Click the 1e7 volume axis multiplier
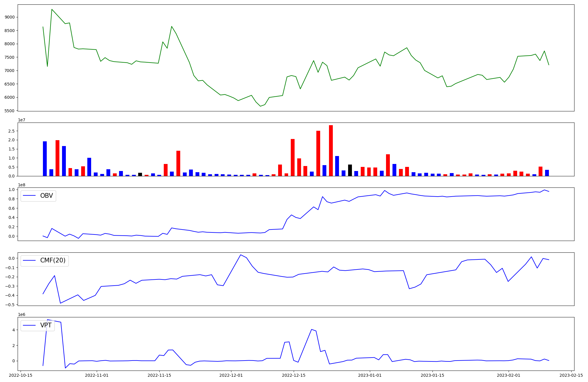588x382 pixels. (x=21, y=120)
